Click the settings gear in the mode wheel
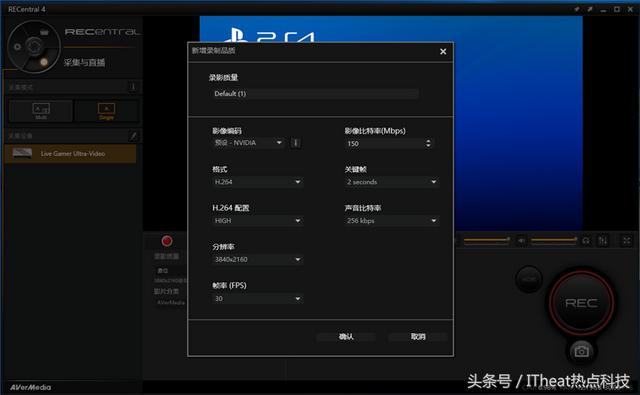The height and width of the screenshot is (395, 640). tap(17, 47)
